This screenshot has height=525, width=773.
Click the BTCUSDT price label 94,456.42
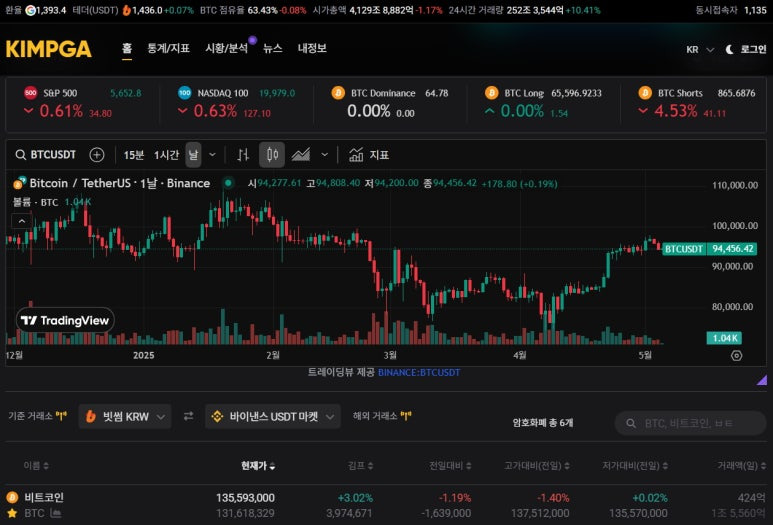(709, 248)
